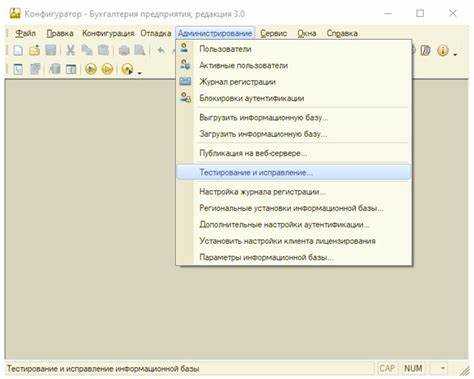The height and width of the screenshot is (379, 474).
Task: Click the database configuration icon in lower toolbar
Action: click(55, 69)
